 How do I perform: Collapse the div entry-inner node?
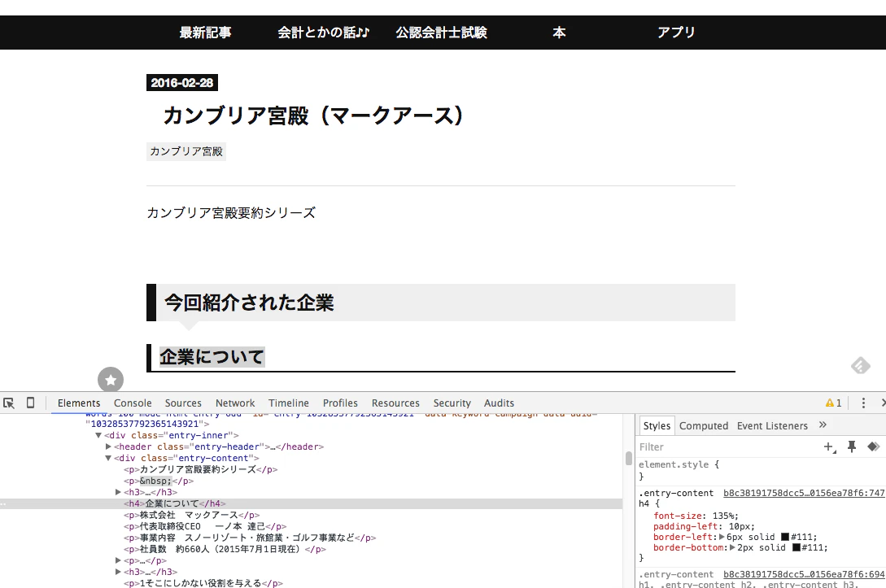click(x=98, y=435)
